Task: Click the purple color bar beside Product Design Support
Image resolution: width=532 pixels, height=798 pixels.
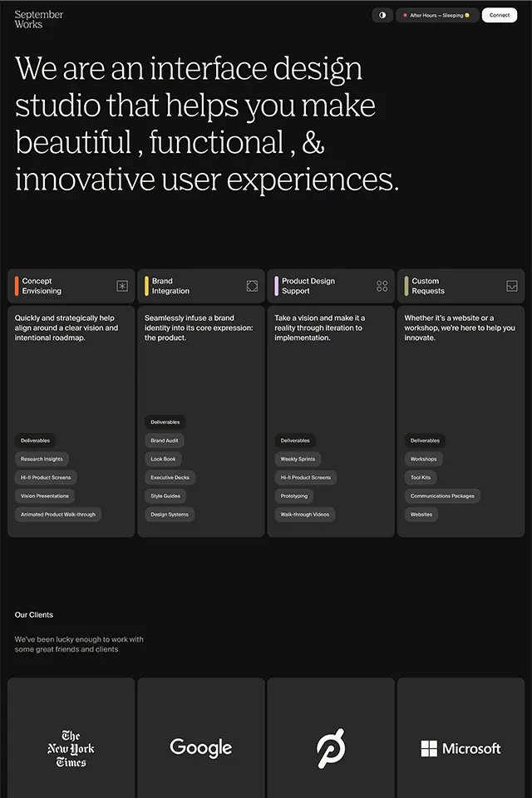Action: tap(277, 286)
